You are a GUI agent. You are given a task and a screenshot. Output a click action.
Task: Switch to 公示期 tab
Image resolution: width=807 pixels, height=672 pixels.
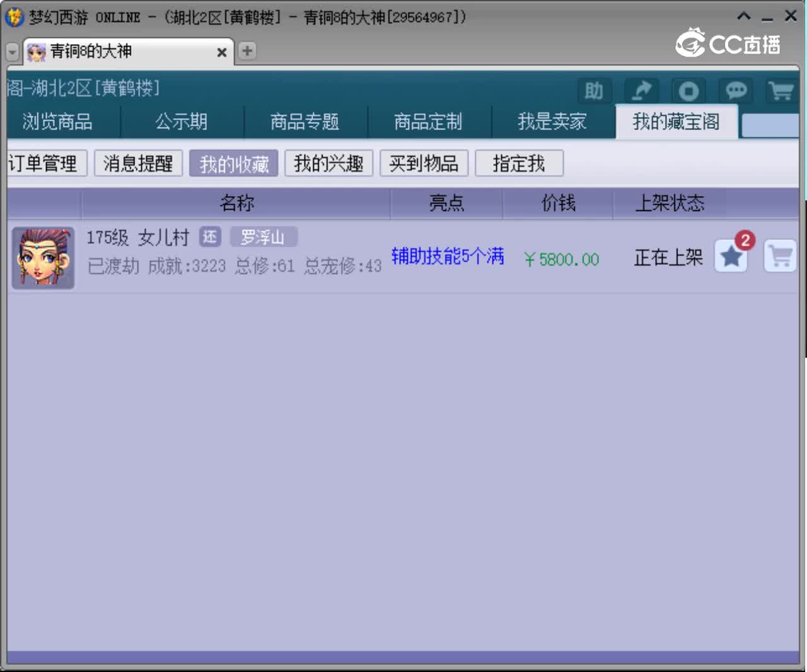tap(182, 121)
